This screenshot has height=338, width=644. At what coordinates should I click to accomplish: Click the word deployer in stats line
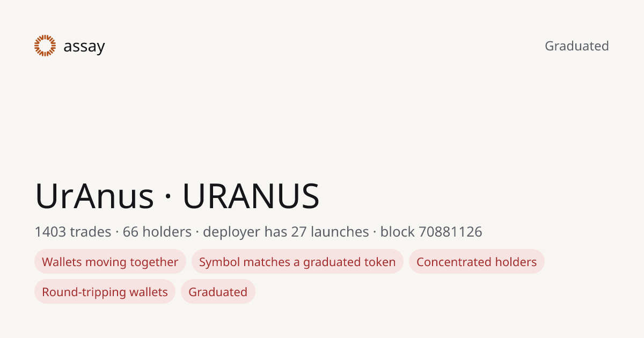[232, 232]
